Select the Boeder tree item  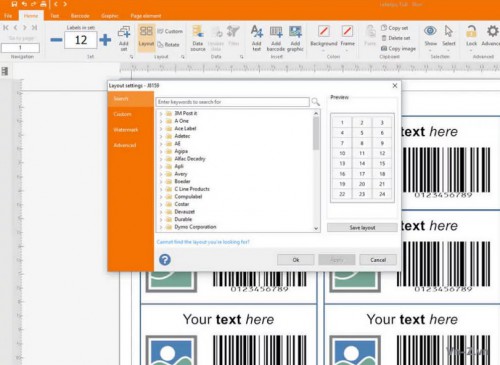(x=182, y=181)
